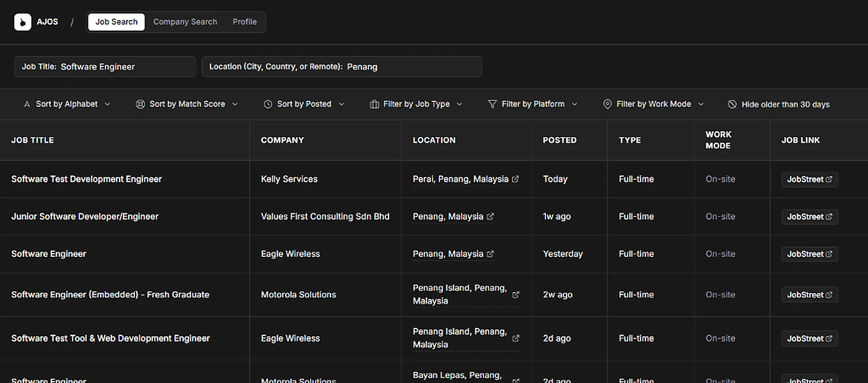Screen dimensions: 868x383
Task: Click the briefcase icon for job type filter
Action: 374,104
